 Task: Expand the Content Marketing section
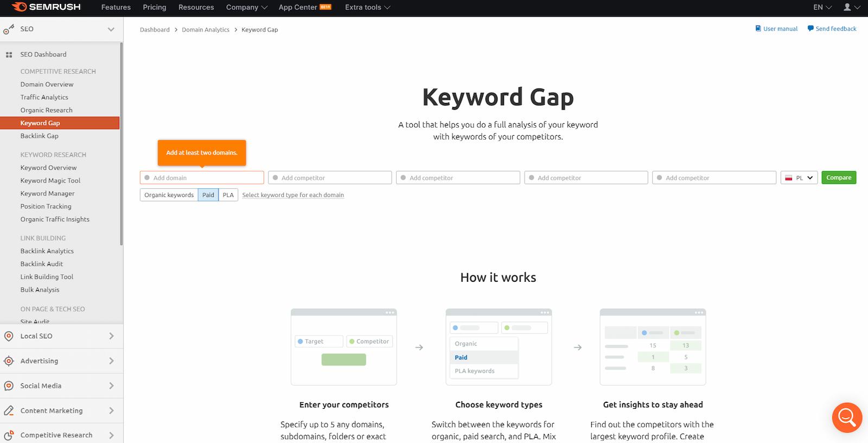click(x=111, y=410)
